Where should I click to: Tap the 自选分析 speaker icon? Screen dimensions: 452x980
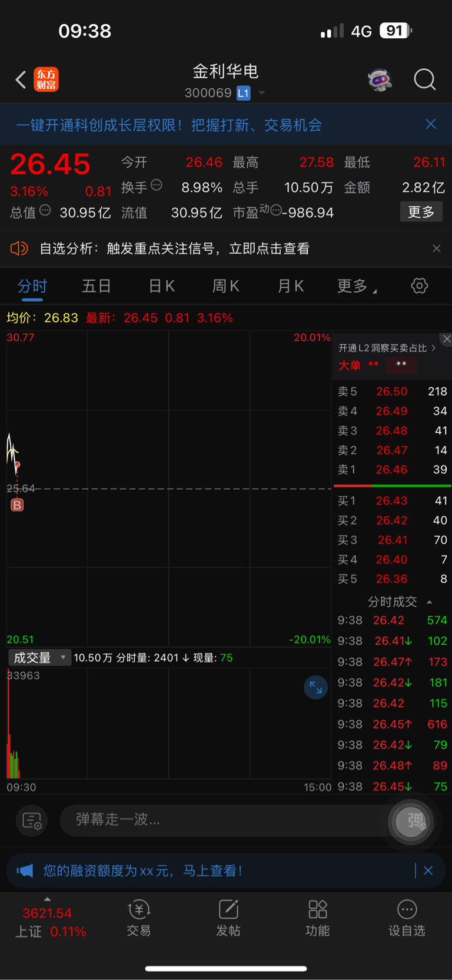point(19,248)
